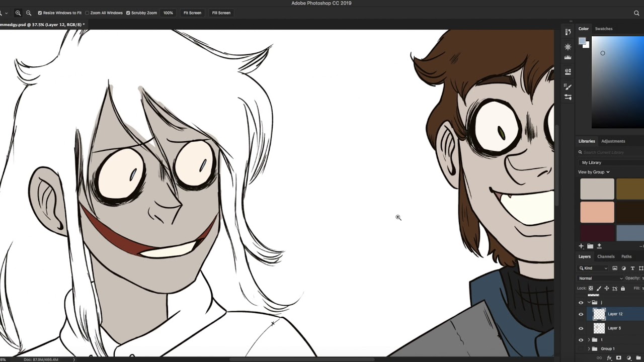644x362 pixels.
Task: Click the Libraries upload/sync icon
Action: coord(599,246)
